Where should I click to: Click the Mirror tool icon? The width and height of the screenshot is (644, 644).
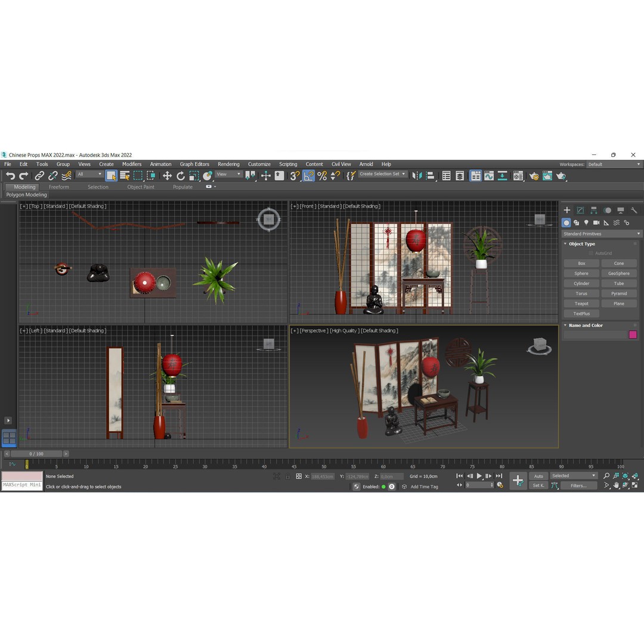(417, 176)
